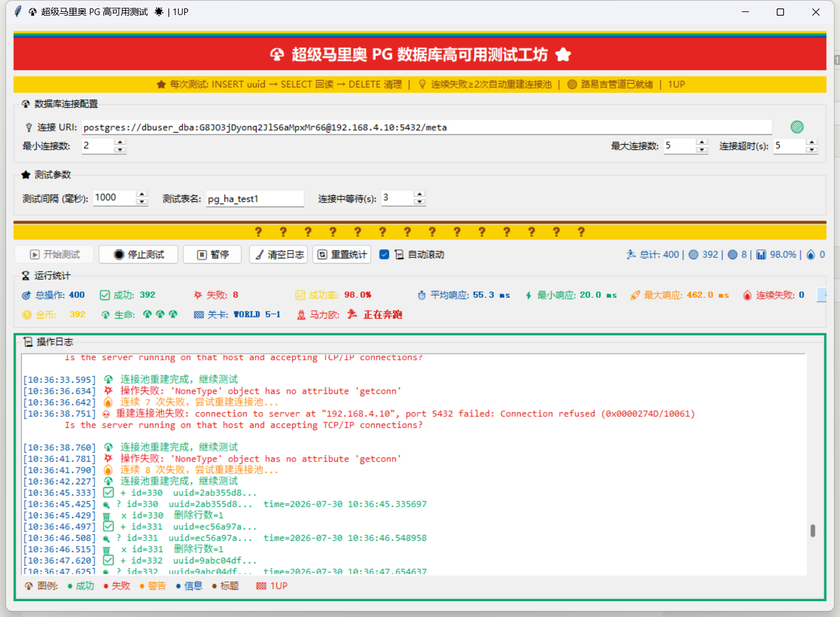
Task: Click the log line timestamped 10:36:38.751
Action: (x=359, y=414)
